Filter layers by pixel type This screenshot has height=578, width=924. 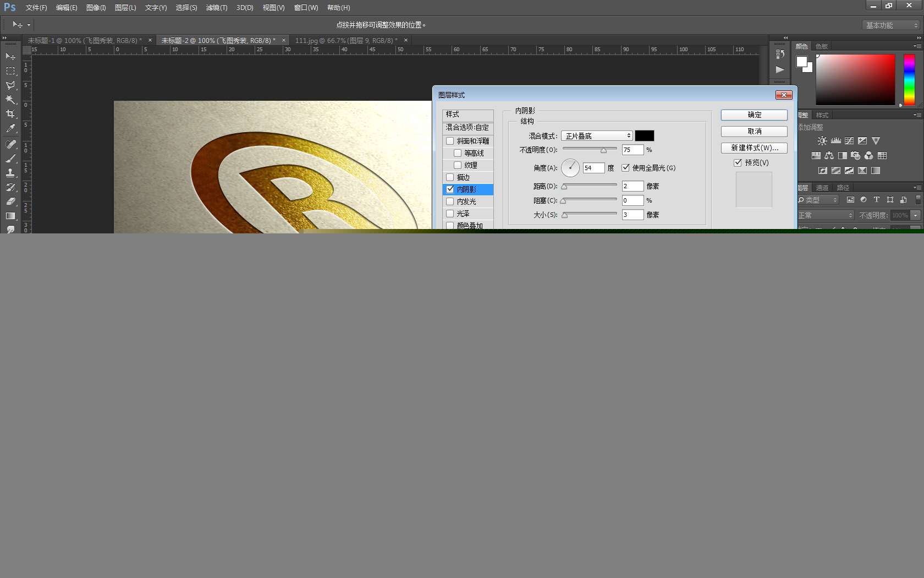[850, 200]
